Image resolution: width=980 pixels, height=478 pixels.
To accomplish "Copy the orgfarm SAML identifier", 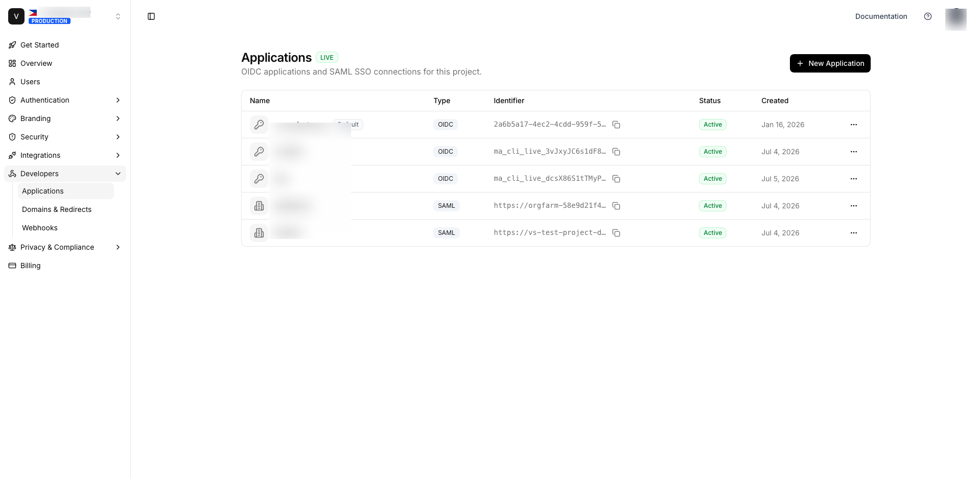I will [x=616, y=206].
